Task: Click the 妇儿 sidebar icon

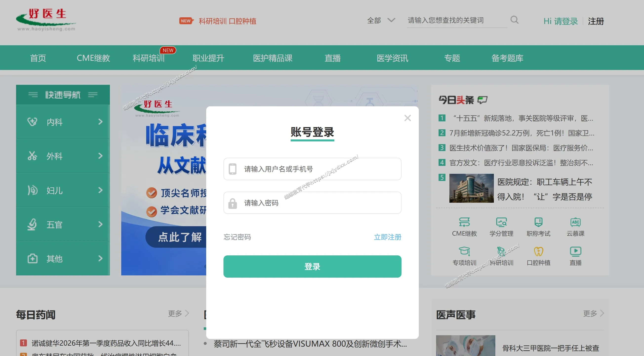Action: click(32, 190)
